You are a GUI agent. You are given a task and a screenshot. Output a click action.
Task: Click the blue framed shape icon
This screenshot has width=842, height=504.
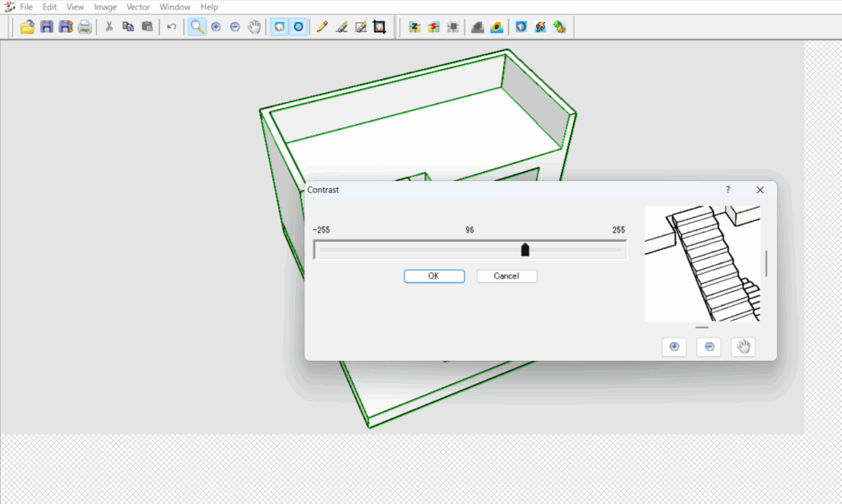pos(520,27)
